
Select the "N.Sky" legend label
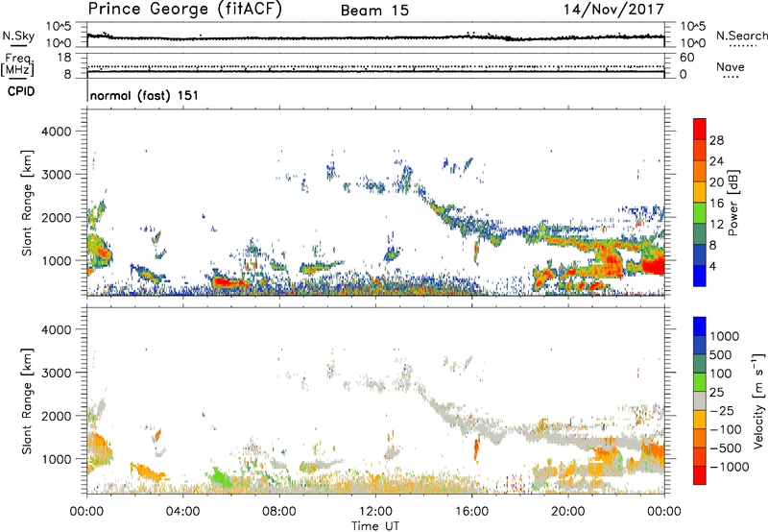(x=18, y=36)
